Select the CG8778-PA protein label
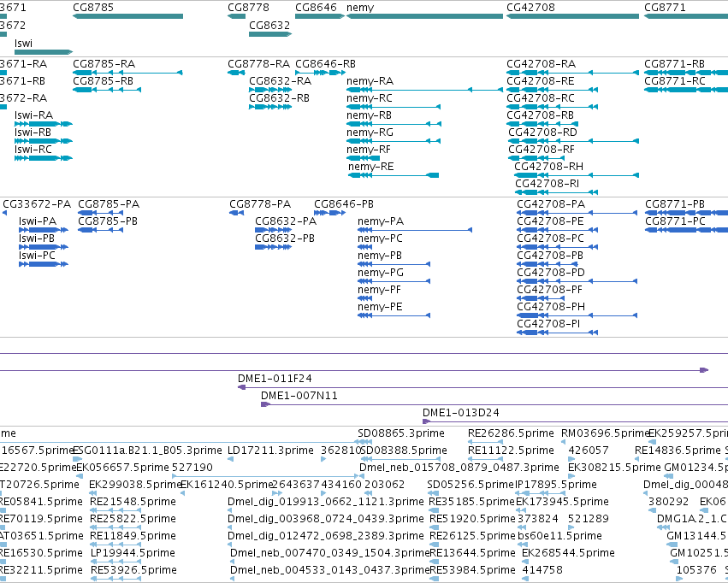 coord(260,204)
